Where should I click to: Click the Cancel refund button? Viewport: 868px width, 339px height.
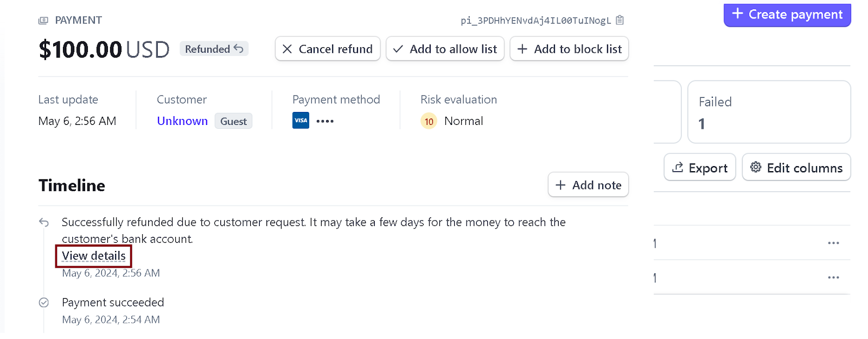point(328,49)
